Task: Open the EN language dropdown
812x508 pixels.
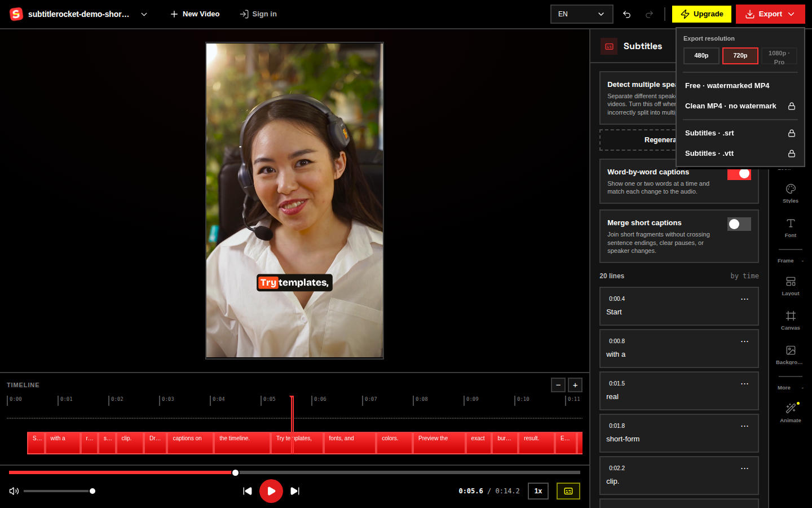Action: click(x=581, y=14)
